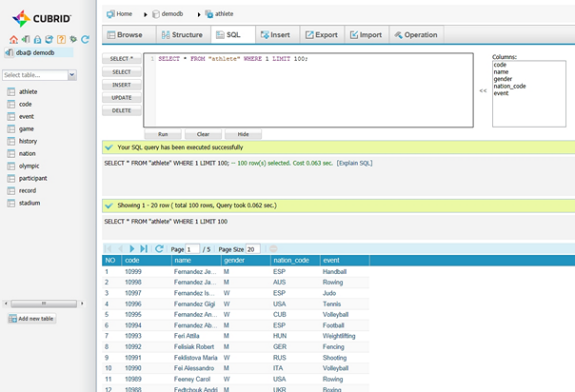The image size is (575, 392).
Task: Click the green settings gear icon
Action: 73,39
